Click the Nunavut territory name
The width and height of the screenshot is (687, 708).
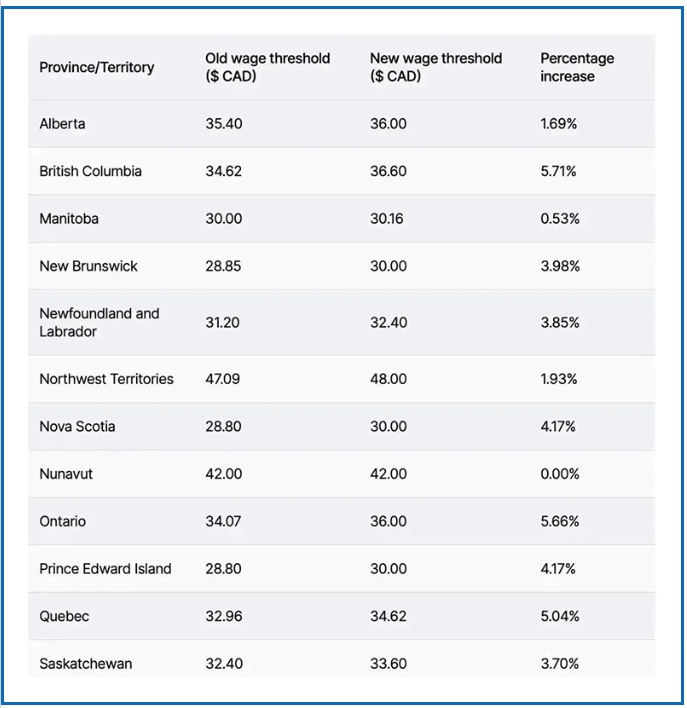click(x=66, y=474)
